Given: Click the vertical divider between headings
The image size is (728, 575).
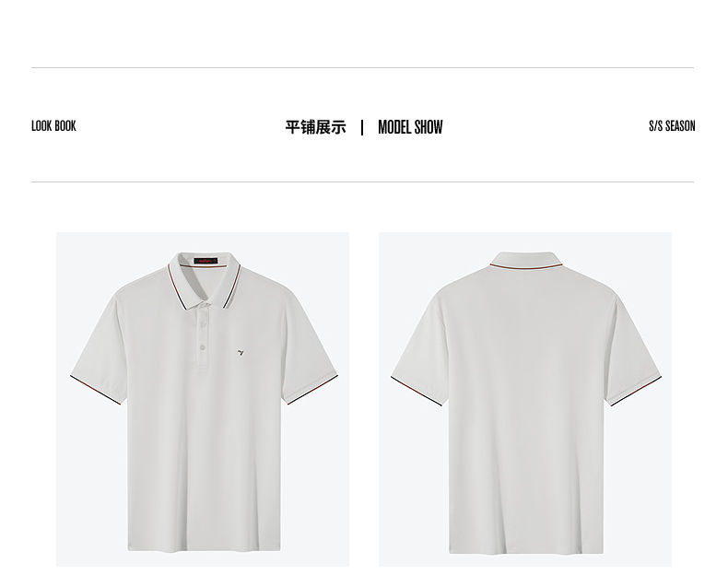Looking at the screenshot, I should click(x=362, y=127).
